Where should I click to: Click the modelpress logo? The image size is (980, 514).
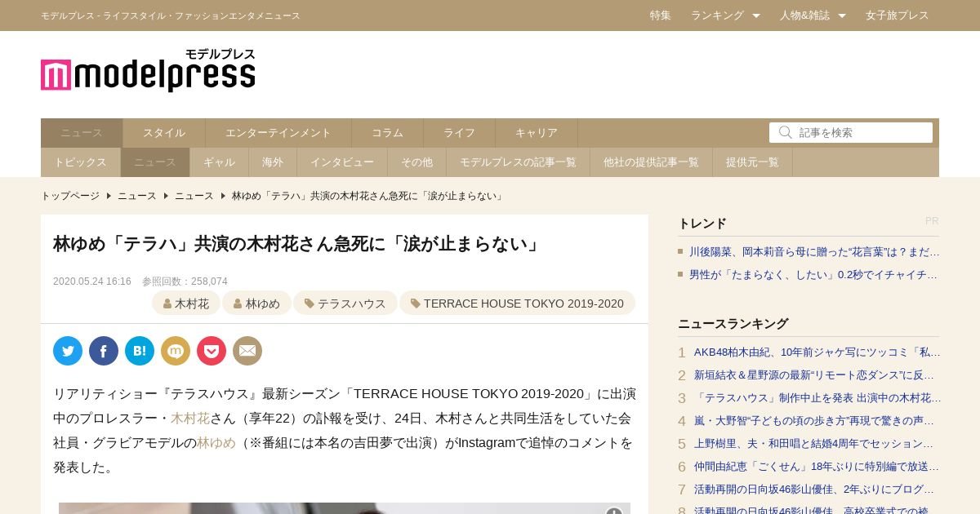(x=148, y=70)
